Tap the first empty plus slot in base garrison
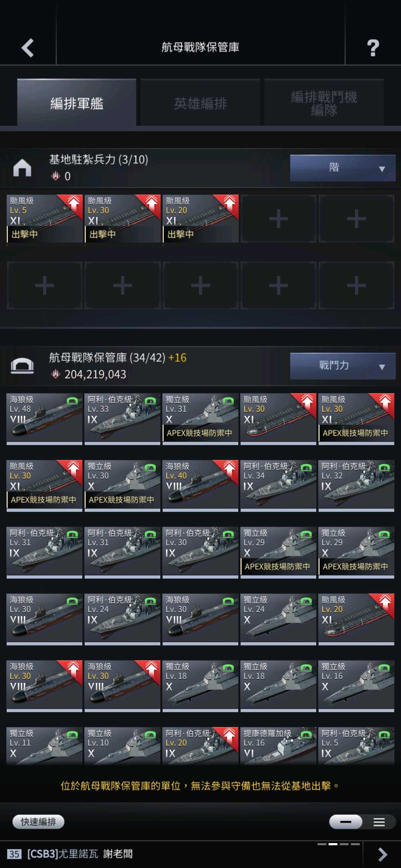This screenshot has height=868, width=401. (278, 219)
